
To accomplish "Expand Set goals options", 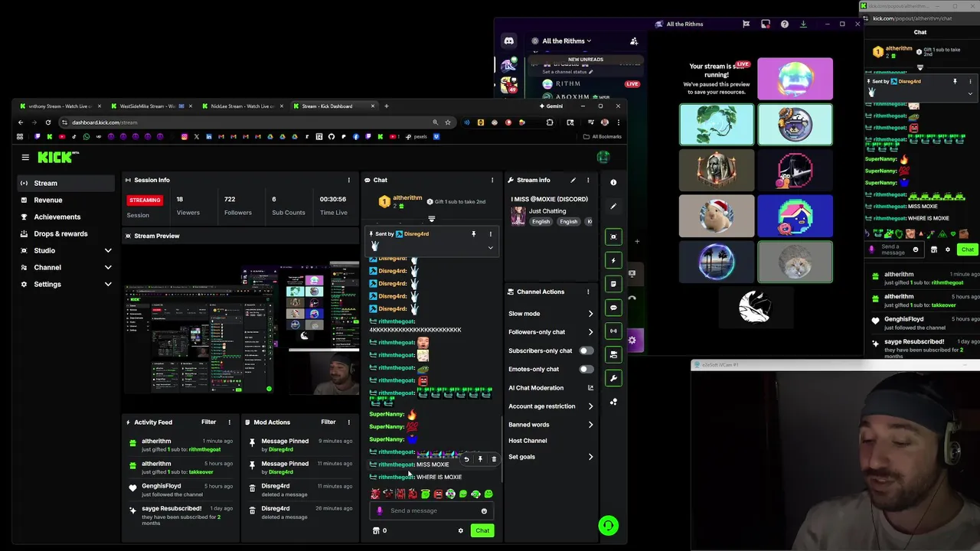I will pyautogui.click(x=590, y=457).
